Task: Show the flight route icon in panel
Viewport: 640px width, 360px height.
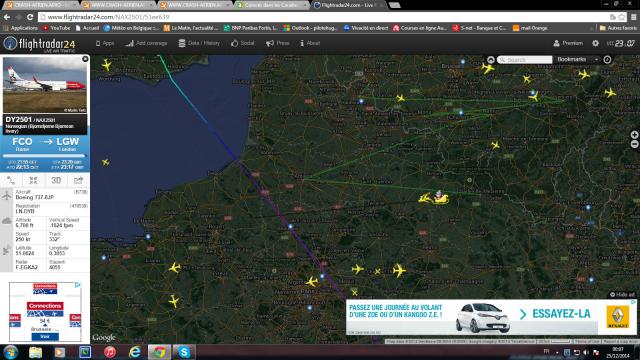Action: [x=11, y=180]
